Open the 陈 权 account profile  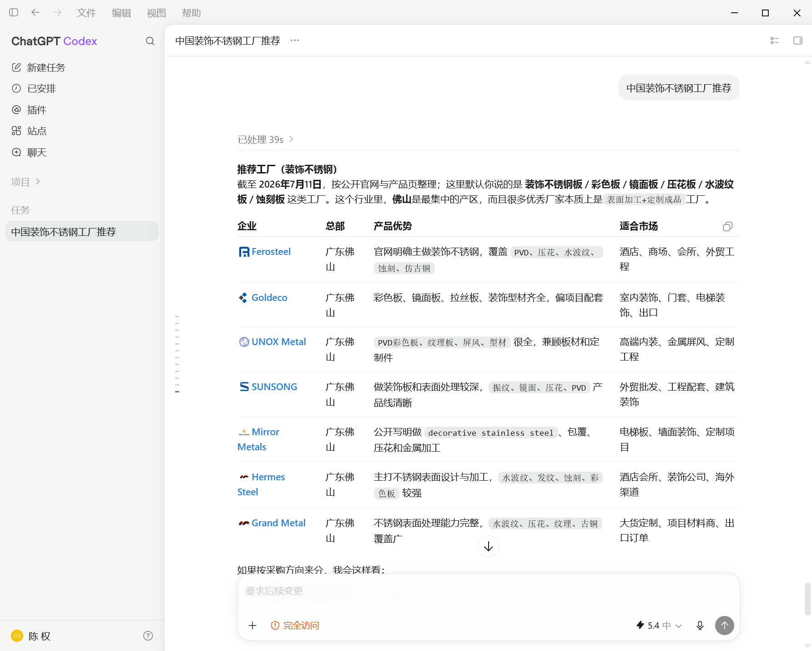click(x=31, y=636)
